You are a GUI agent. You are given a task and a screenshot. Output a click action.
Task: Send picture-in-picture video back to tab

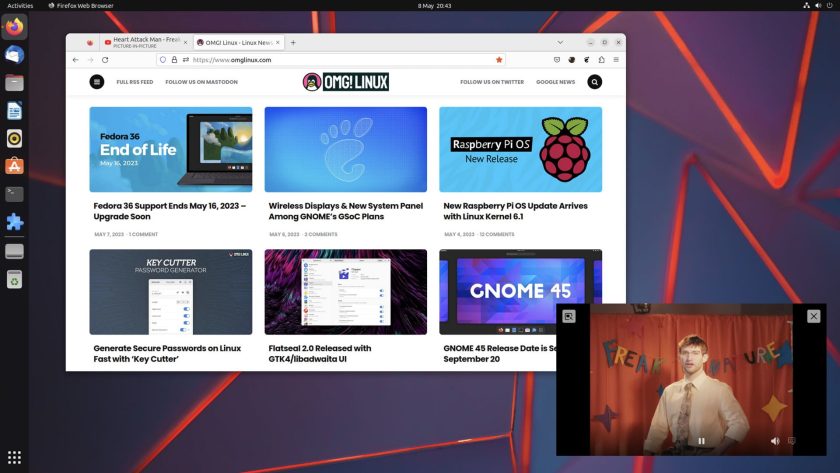click(x=569, y=316)
